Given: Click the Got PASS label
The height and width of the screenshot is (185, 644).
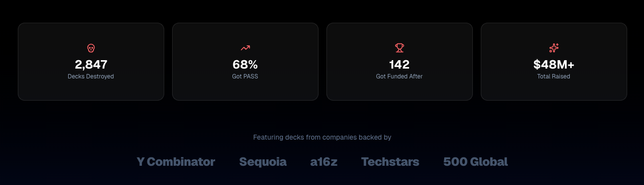Looking at the screenshot, I should coord(245,76).
